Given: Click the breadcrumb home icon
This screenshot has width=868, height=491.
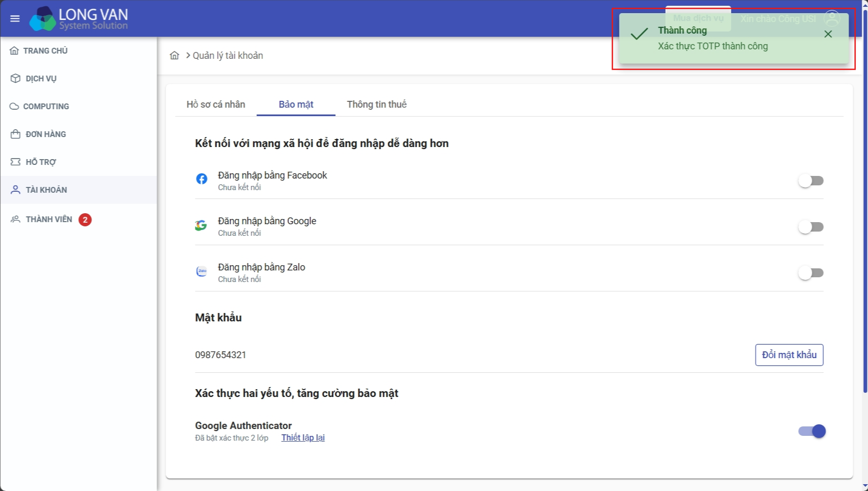Looking at the screenshot, I should coord(174,56).
